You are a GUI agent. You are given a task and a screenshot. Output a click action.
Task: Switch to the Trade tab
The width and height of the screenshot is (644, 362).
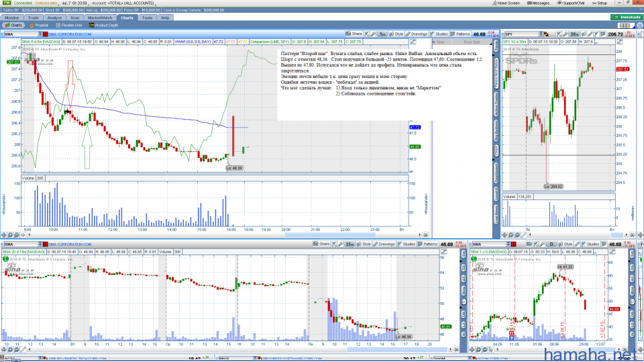coord(34,17)
